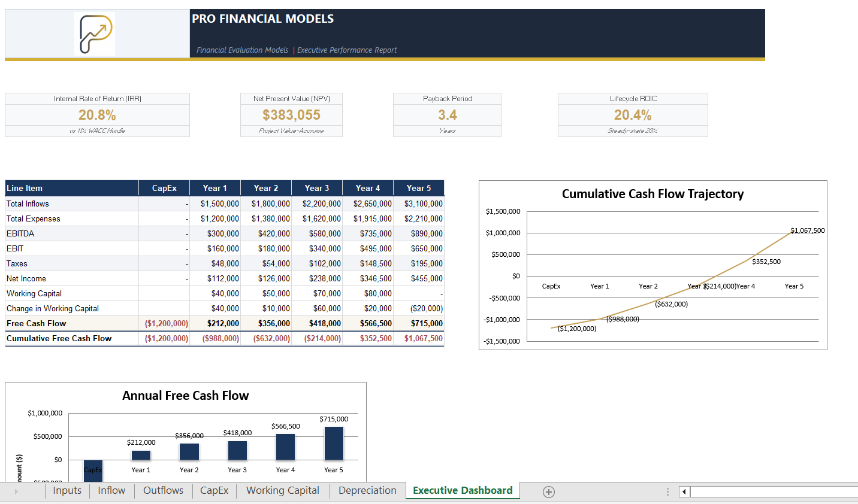Open the Inflow sheet tab
The width and height of the screenshot is (858, 504).
point(111,491)
